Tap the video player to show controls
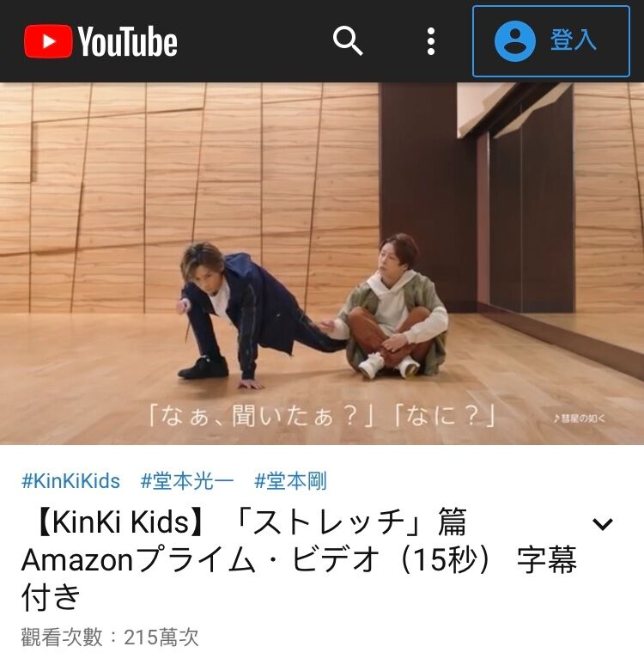 tap(322, 264)
